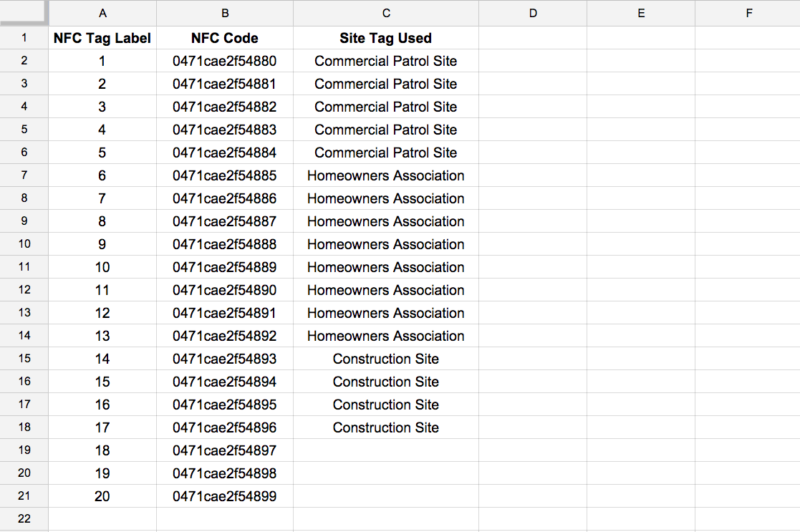Select row 22 header
This screenshot has width=800, height=532.
(x=24, y=519)
